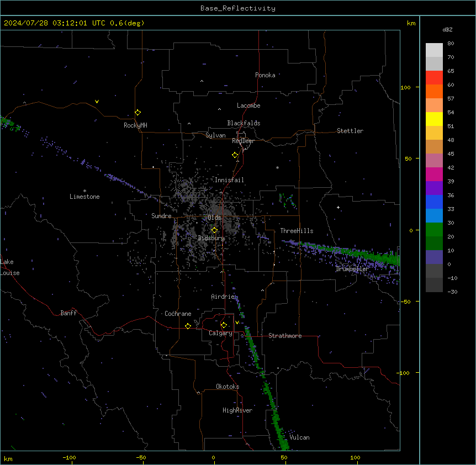Click the RockyMH label
Image resolution: width=476 pixels, height=465 pixels.
click(x=135, y=125)
